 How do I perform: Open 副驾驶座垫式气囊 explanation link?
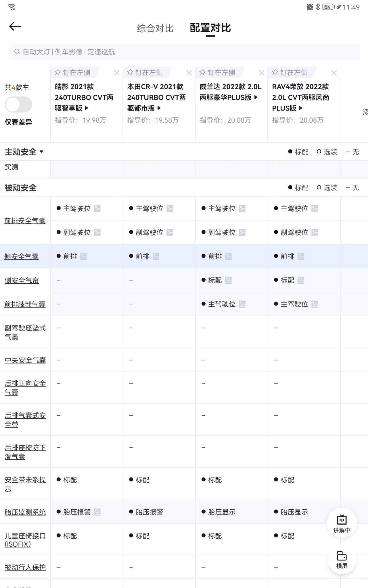coord(25,332)
